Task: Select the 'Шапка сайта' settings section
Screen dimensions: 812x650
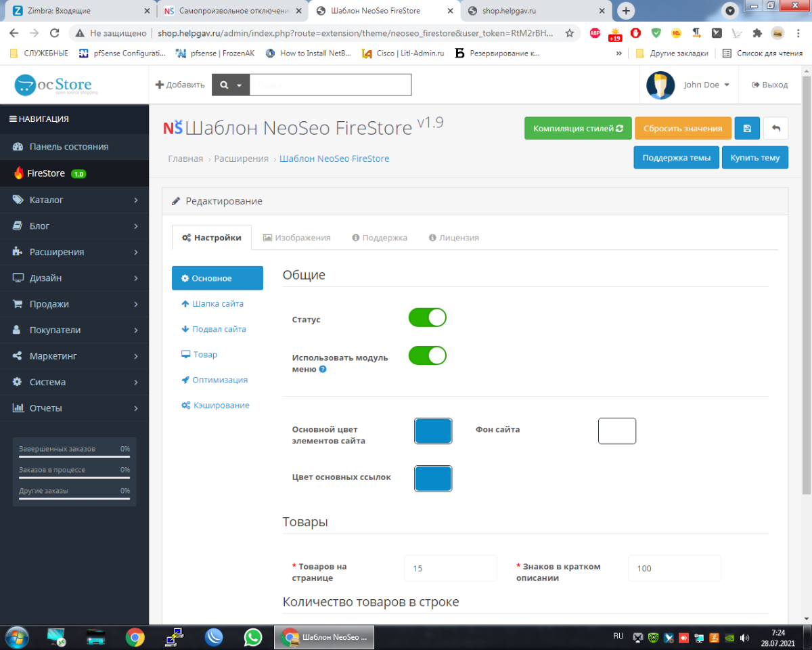Action: coord(217,304)
